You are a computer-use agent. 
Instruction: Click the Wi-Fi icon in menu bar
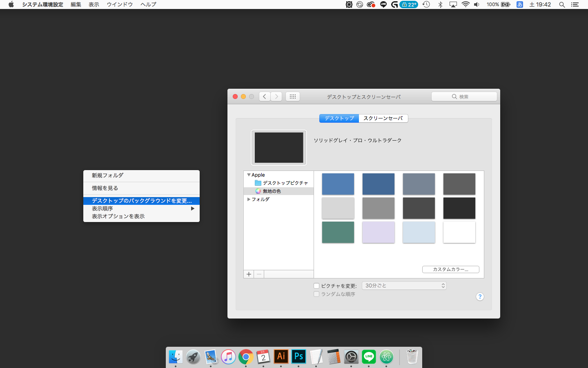coord(465,4)
